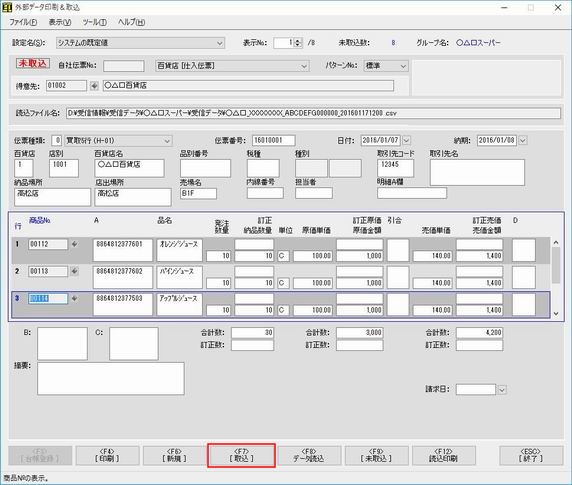Viewport: 572px width, 485px height.
Task: Click the 担当者 field
Action: (314, 193)
